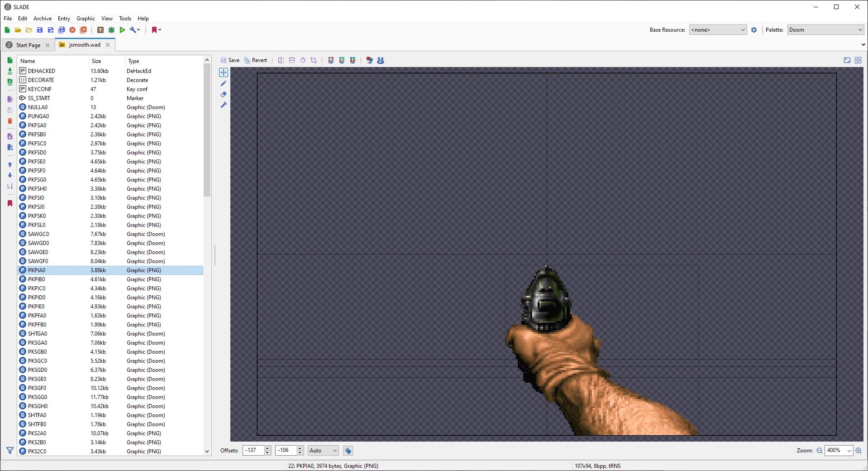Screen dimensions: 868x471
Task: Open the Graphic menu
Action: click(86, 19)
